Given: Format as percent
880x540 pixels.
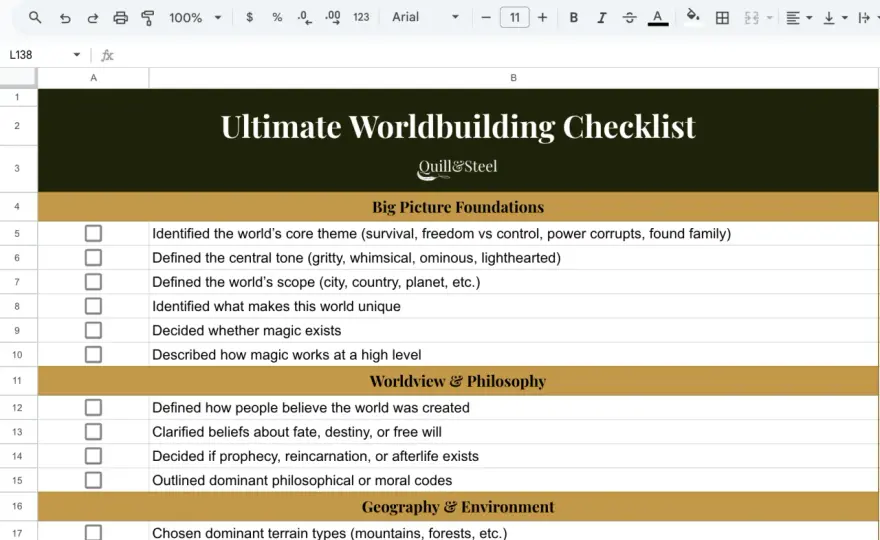Looking at the screenshot, I should [277, 17].
